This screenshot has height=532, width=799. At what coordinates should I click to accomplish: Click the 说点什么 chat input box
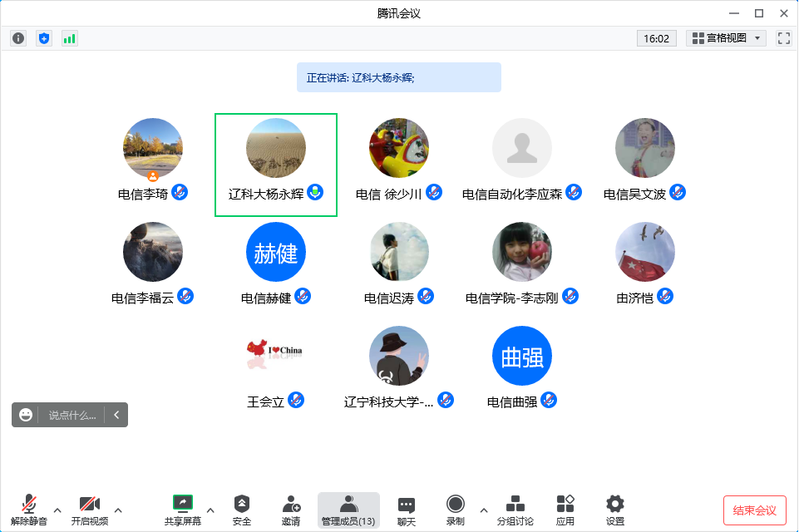point(72,415)
